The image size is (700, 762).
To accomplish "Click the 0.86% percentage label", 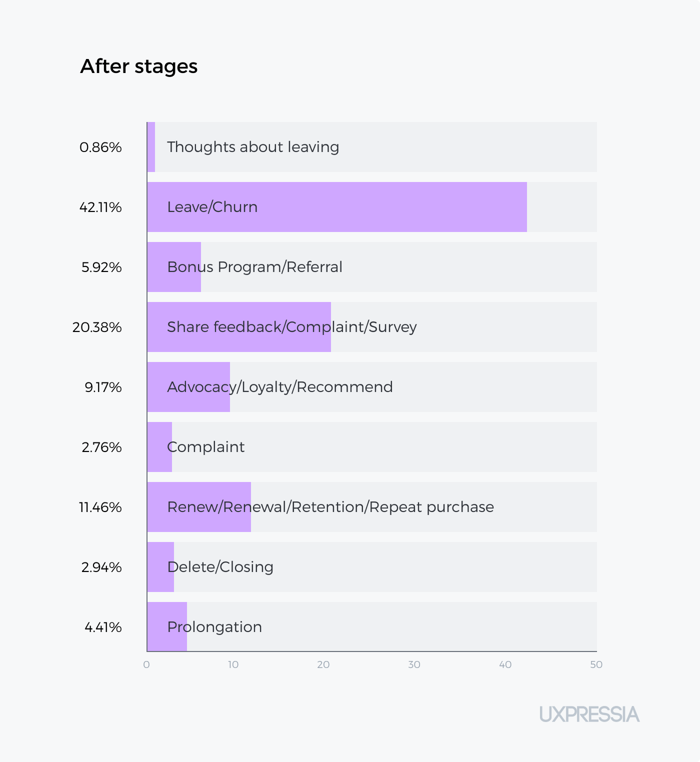I will point(100,147).
